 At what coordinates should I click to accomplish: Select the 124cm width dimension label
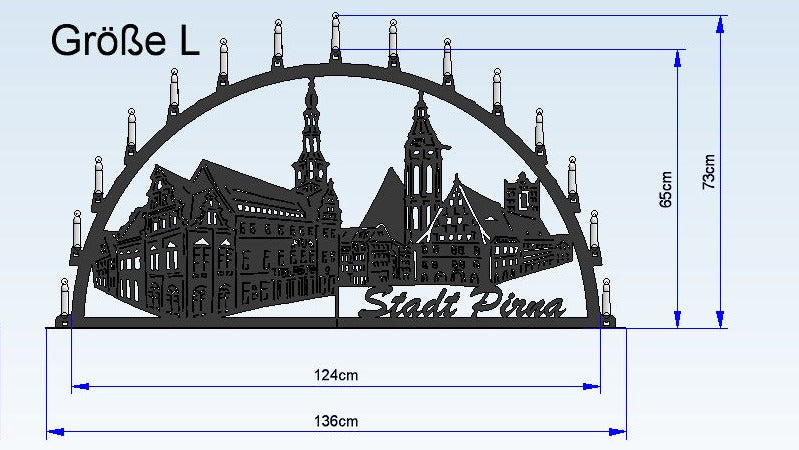pyautogui.click(x=335, y=375)
